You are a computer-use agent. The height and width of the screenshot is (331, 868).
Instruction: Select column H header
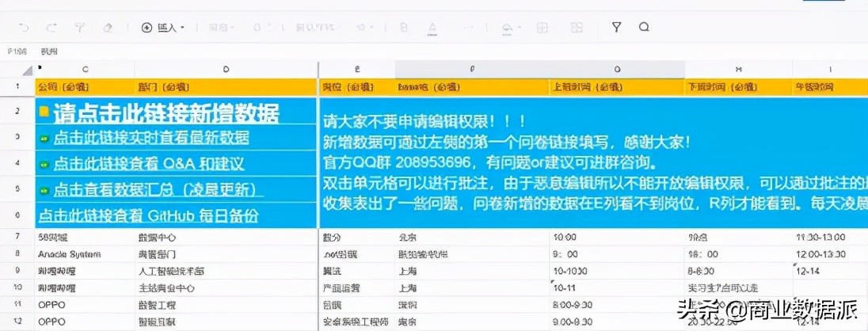[738, 70]
